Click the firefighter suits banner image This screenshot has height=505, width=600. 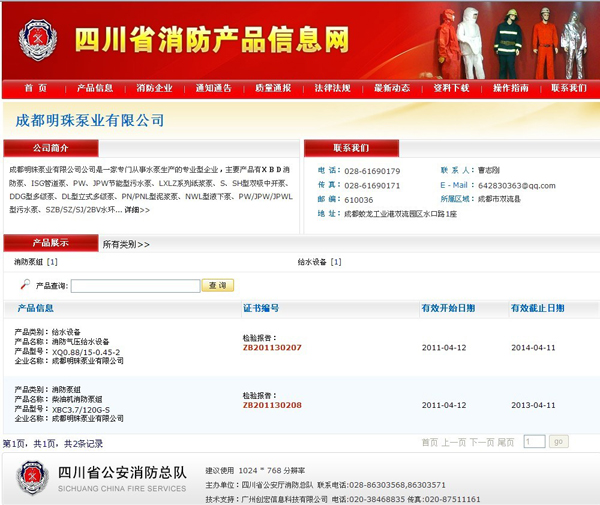pyautogui.click(x=513, y=43)
